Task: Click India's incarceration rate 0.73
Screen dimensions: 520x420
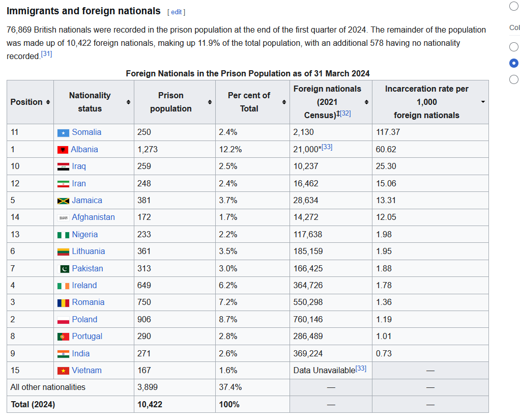Action: coord(383,354)
